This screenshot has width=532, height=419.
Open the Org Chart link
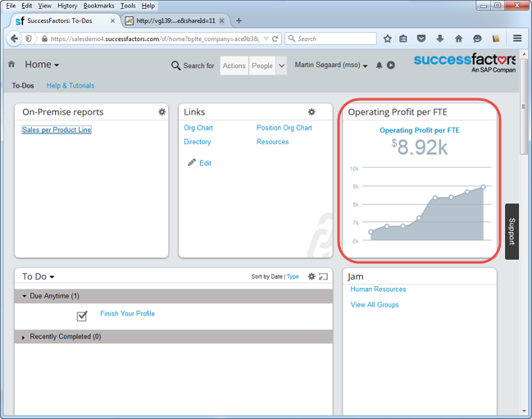click(198, 128)
